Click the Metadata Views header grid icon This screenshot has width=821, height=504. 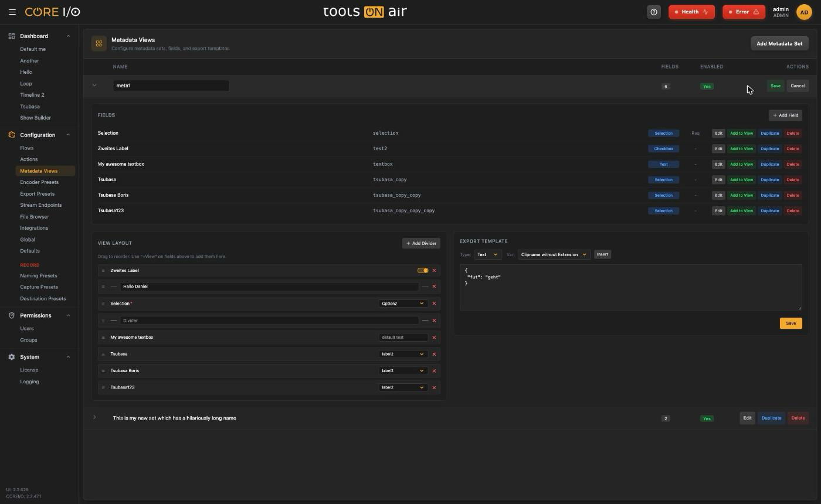coord(99,43)
